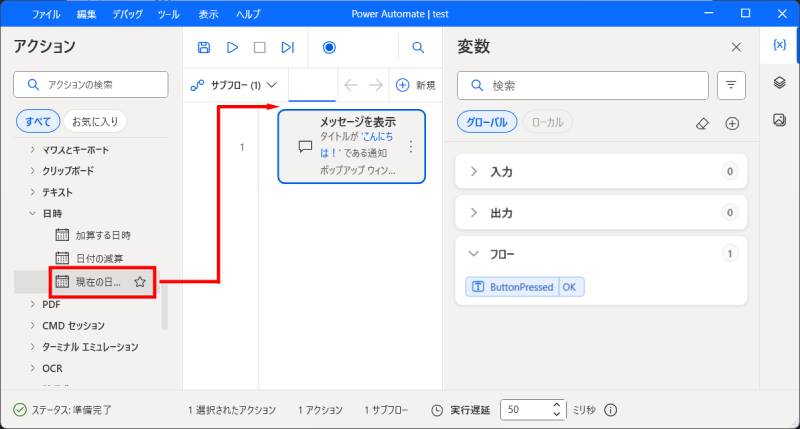Click the 日付の減算 calendar icon
This screenshot has height=429, width=800.
point(62,258)
